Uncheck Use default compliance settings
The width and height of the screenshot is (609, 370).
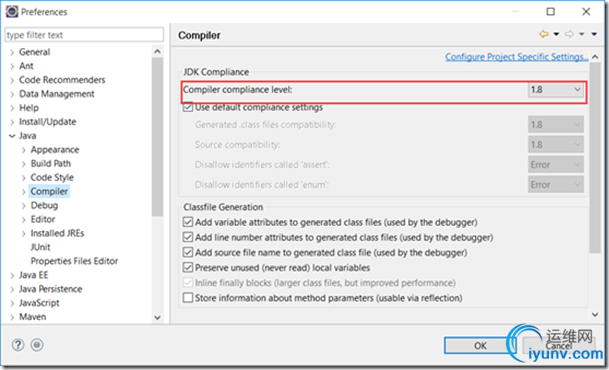coord(188,107)
